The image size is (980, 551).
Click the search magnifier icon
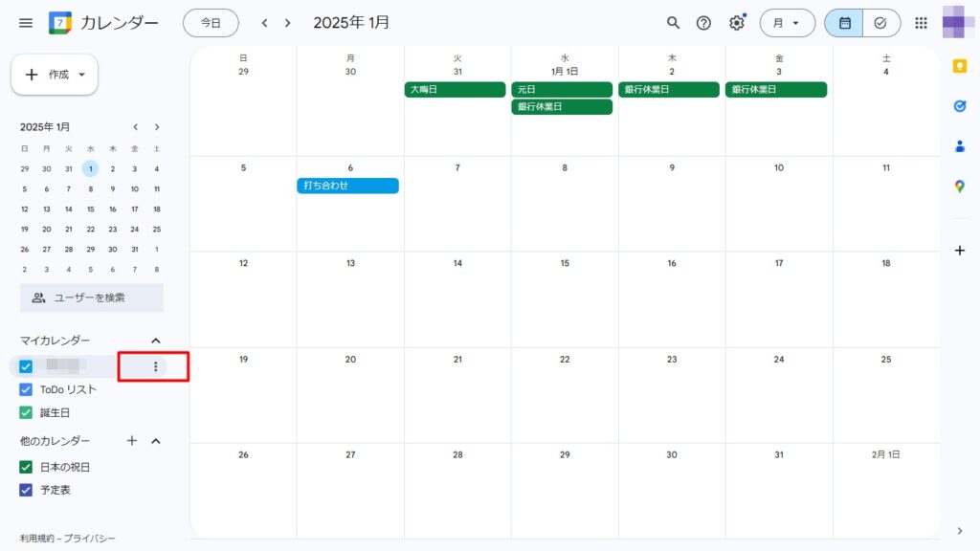[674, 23]
